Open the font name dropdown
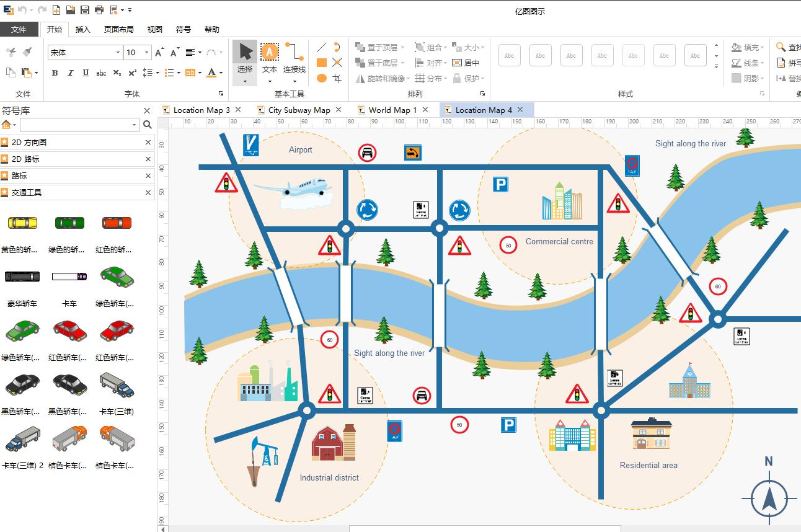Screen dimensions: 801x532 pos(85,53)
